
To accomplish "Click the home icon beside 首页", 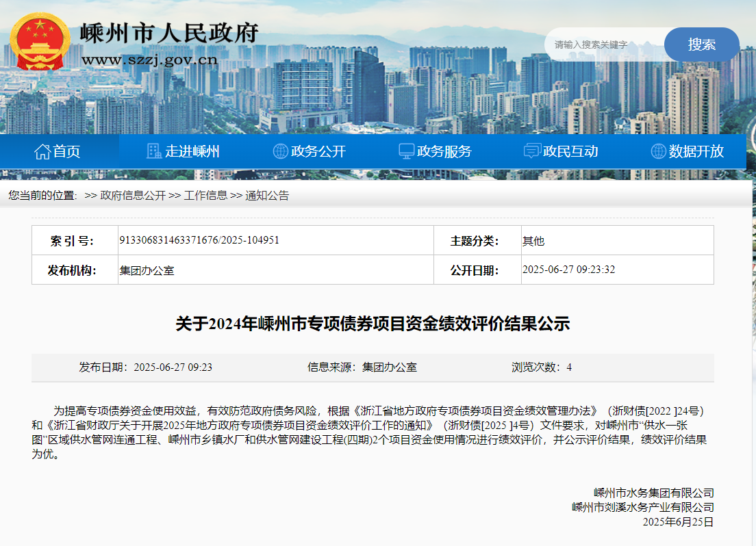I will point(42,151).
